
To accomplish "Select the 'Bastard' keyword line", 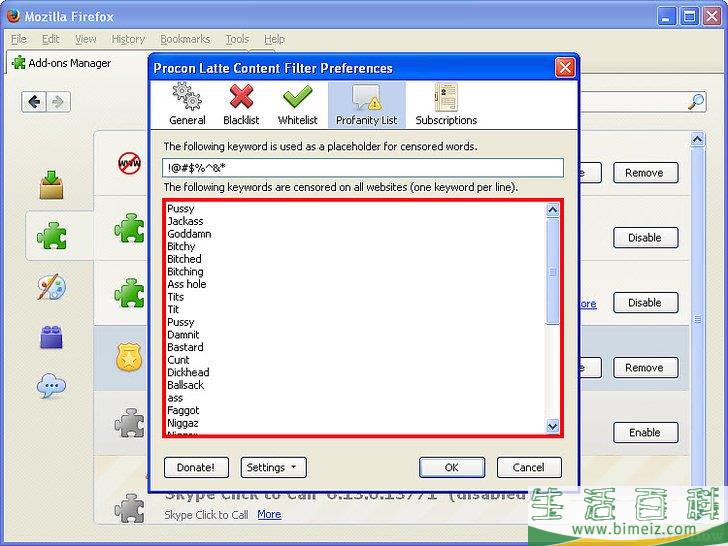I will click(x=185, y=347).
